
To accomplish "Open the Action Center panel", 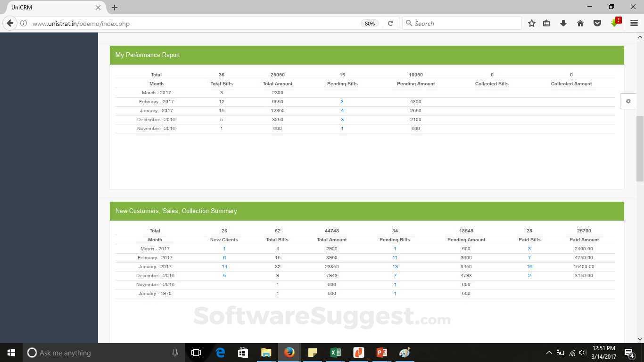I will [629, 353].
